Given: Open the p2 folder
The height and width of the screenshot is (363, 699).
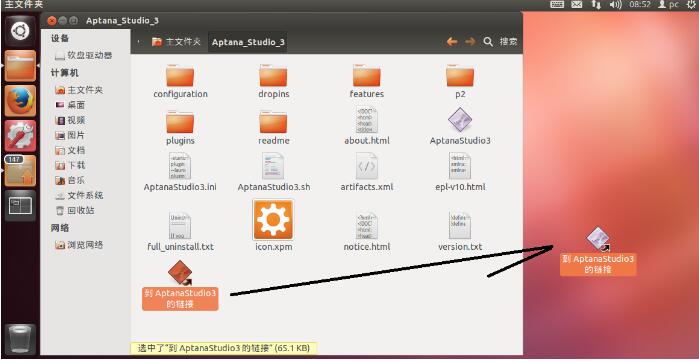Looking at the screenshot, I should (x=460, y=81).
